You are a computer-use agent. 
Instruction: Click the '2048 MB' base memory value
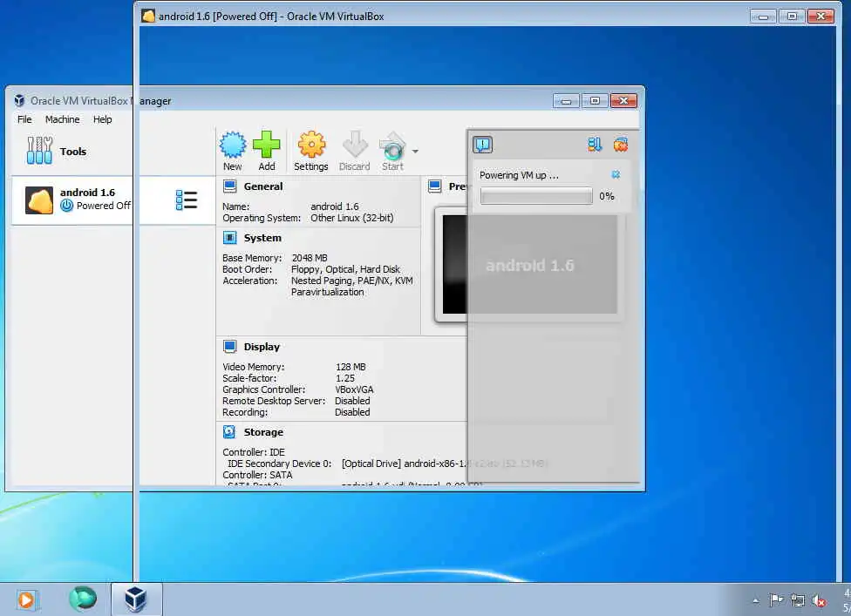click(310, 258)
